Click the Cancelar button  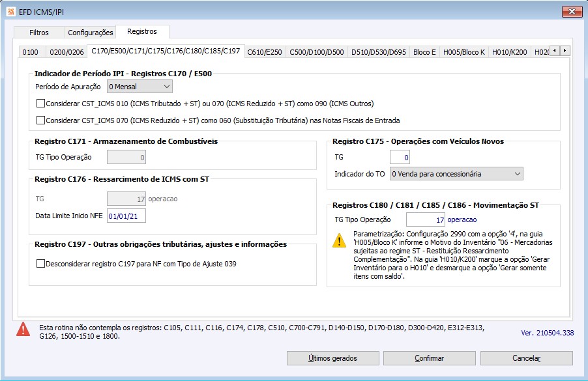(527, 358)
